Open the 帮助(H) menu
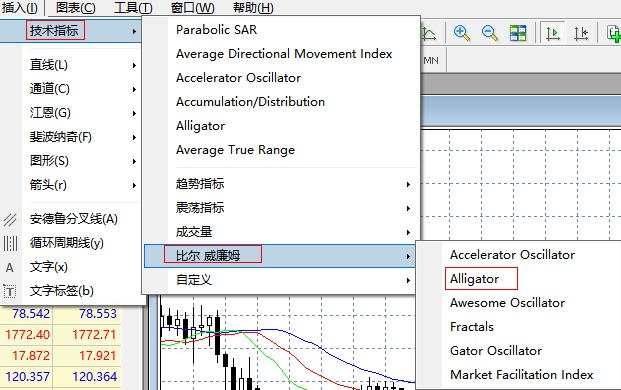This screenshot has height=390, width=621. pyautogui.click(x=253, y=7)
